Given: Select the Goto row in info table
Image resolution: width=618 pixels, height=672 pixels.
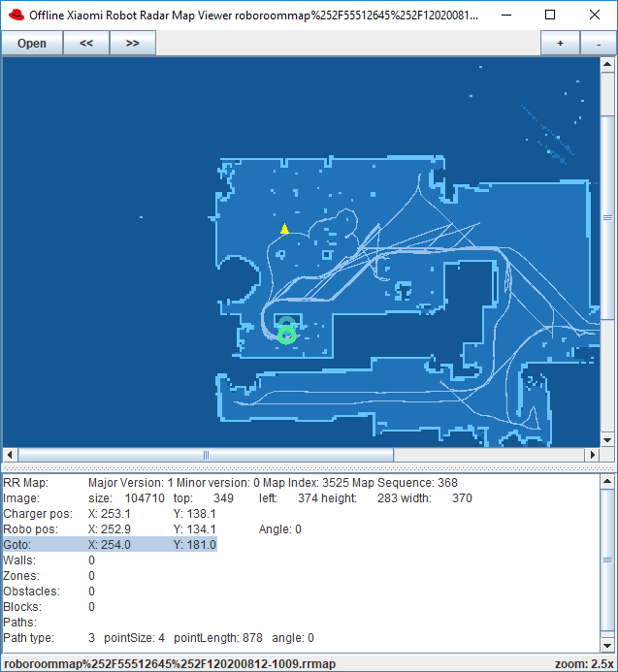Looking at the screenshot, I should pos(110,545).
